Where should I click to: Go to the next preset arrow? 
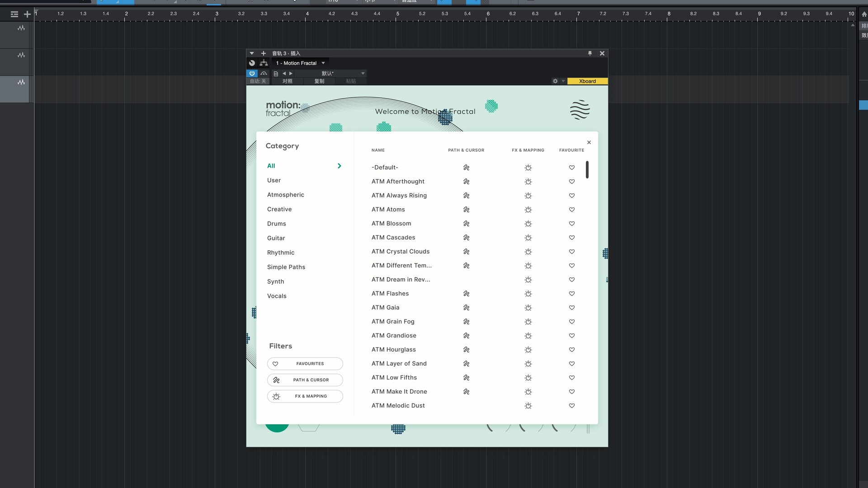[291, 73]
